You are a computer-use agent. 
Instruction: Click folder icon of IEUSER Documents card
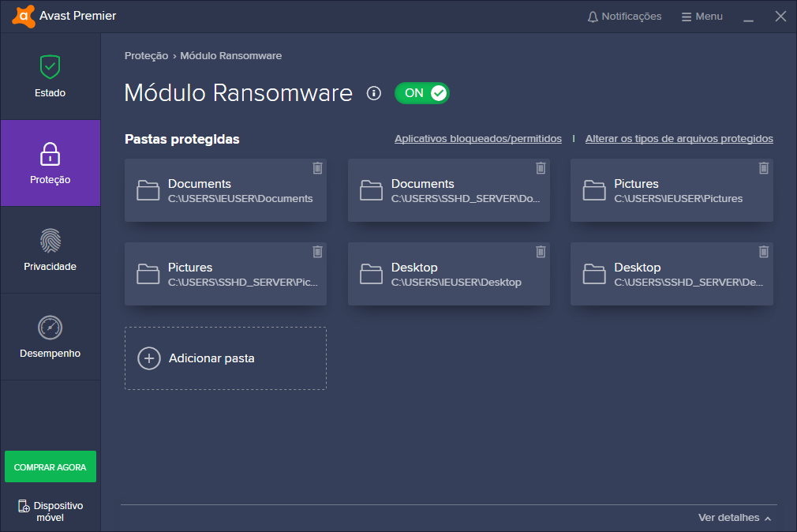pyautogui.click(x=148, y=190)
